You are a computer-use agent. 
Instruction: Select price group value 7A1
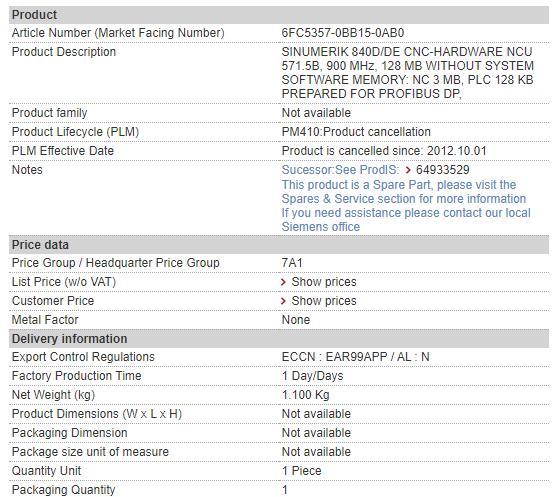pos(292,263)
